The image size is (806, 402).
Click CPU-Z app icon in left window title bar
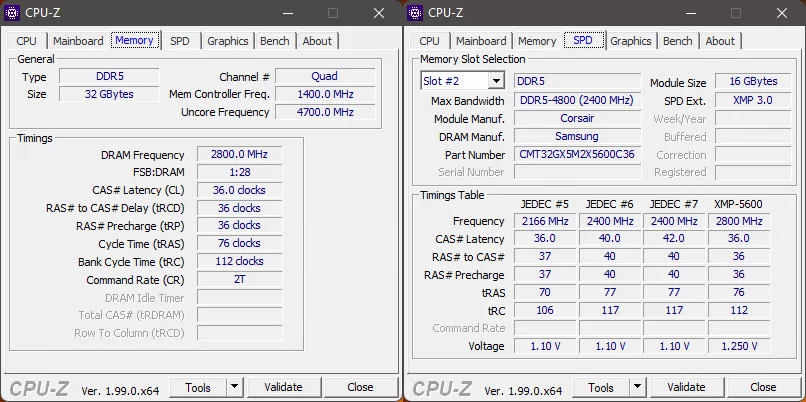pyautogui.click(x=12, y=13)
